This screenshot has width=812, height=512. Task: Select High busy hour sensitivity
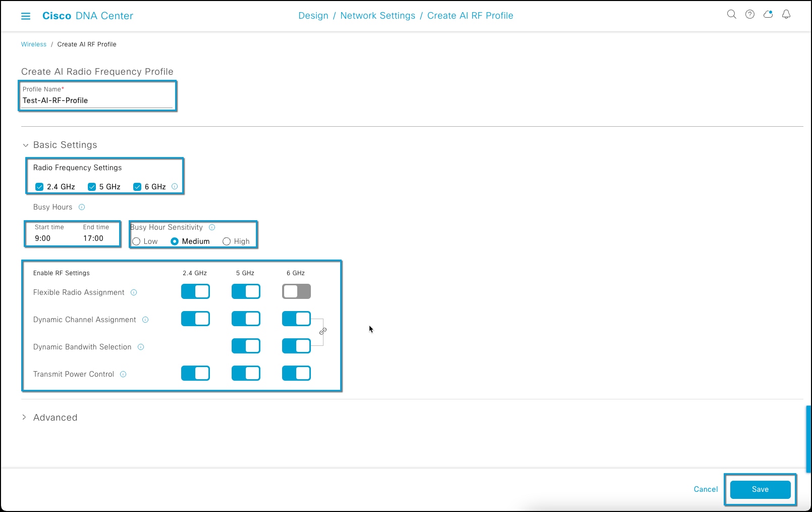226,241
